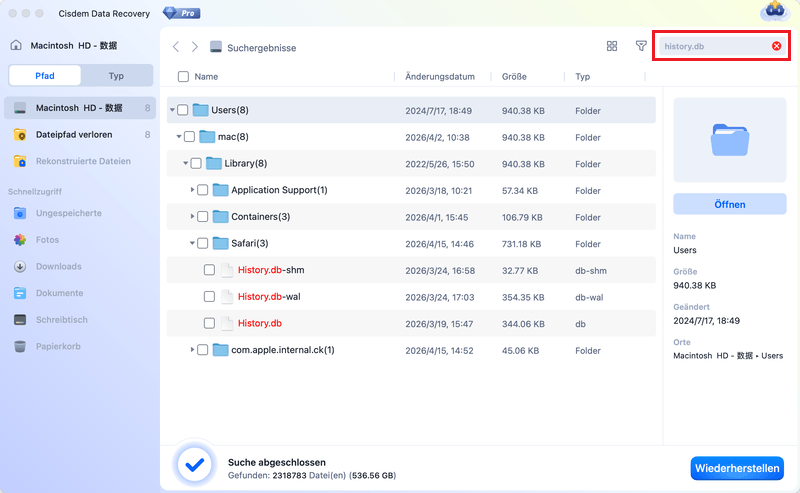800x493 pixels.
Task: Tick the Library(8) checkbox
Action: [196, 163]
